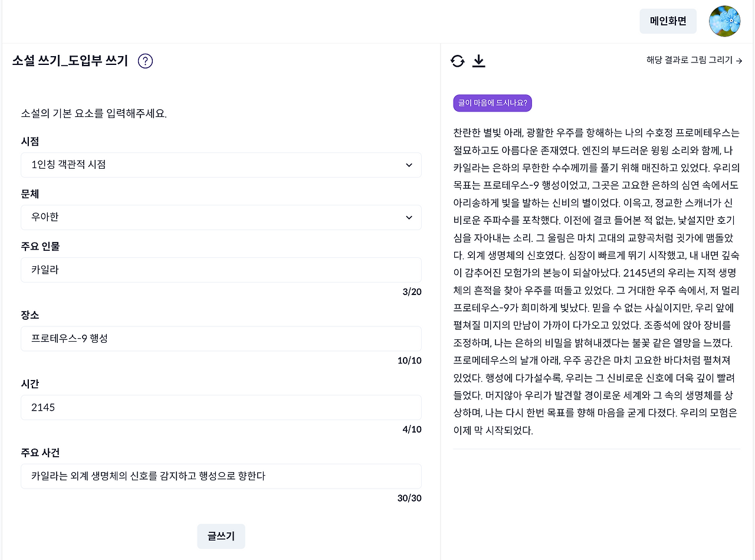Click the 주요 사건 input field
The height and width of the screenshot is (560, 755).
pos(221,476)
